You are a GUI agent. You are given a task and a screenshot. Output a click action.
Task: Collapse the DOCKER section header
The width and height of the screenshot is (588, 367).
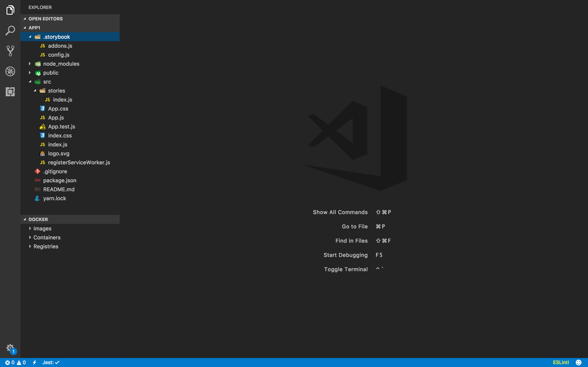point(38,219)
